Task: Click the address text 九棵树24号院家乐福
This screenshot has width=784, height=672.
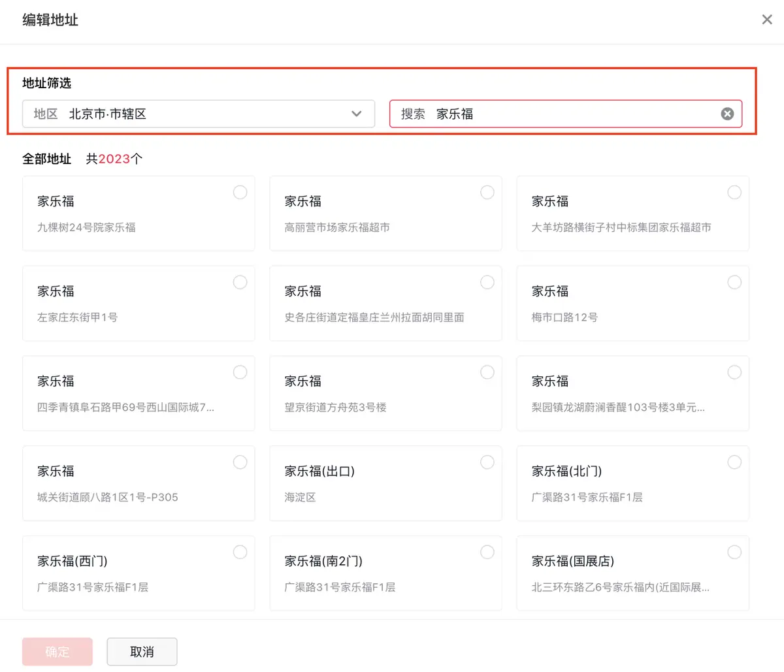Action: (x=86, y=227)
